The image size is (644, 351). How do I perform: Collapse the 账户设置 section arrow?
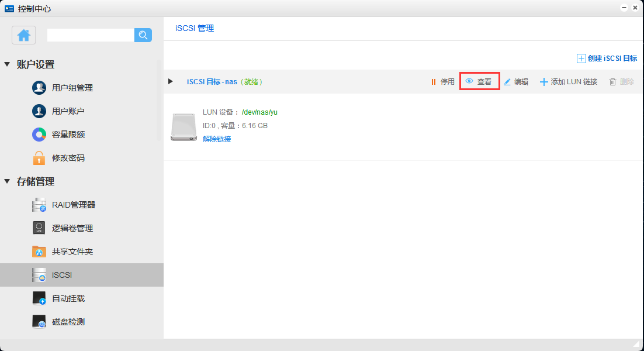pos(7,64)
